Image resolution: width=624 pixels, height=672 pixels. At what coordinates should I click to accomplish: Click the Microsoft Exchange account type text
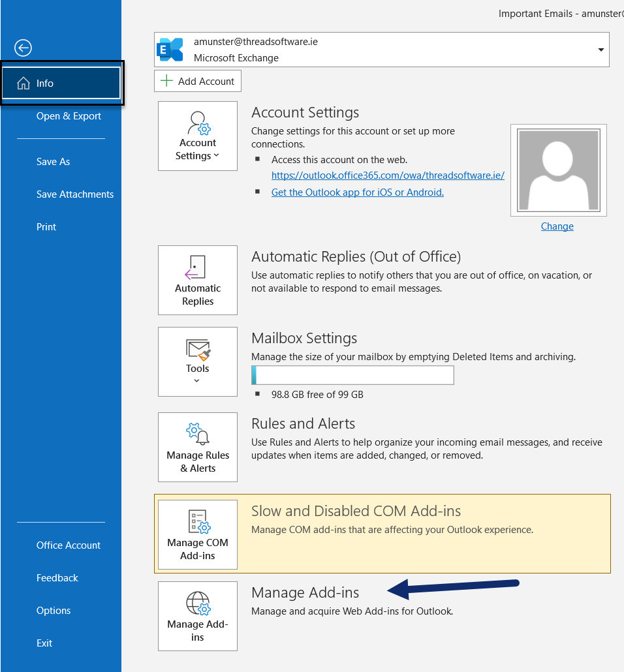tap(236, 58)
